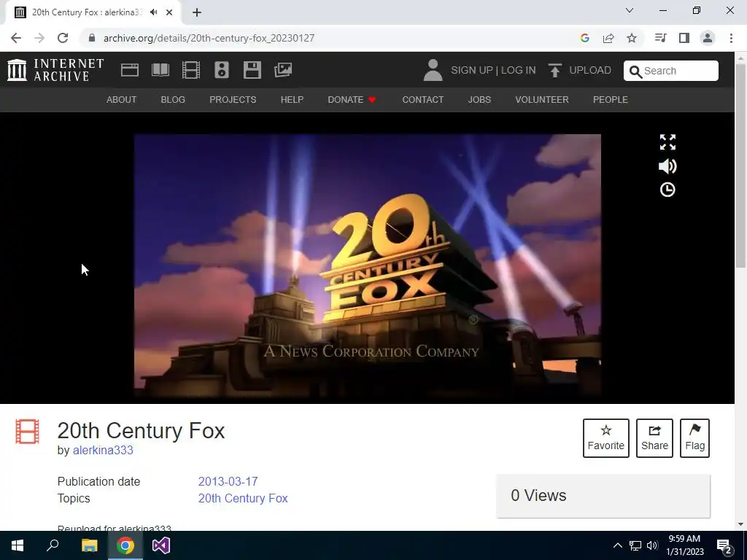
Task: Click the upload arrow icon
Action: click(554, 70)
